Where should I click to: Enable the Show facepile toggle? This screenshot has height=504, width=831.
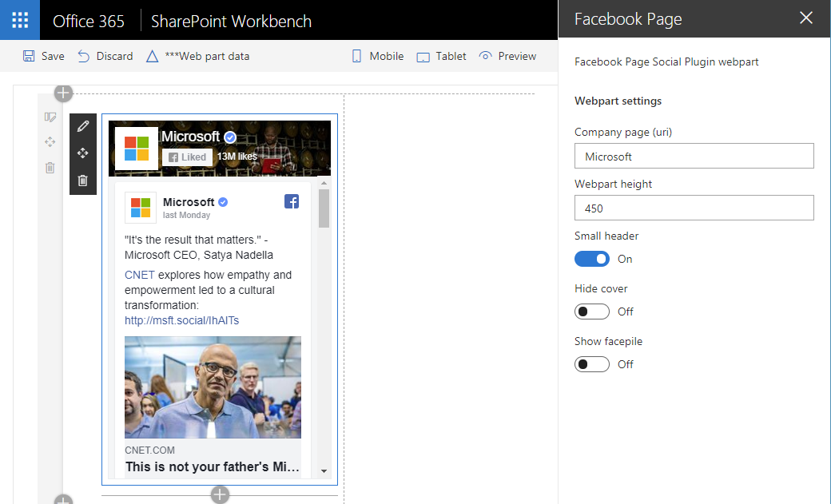pyautogui.click(x=592, y=364)
